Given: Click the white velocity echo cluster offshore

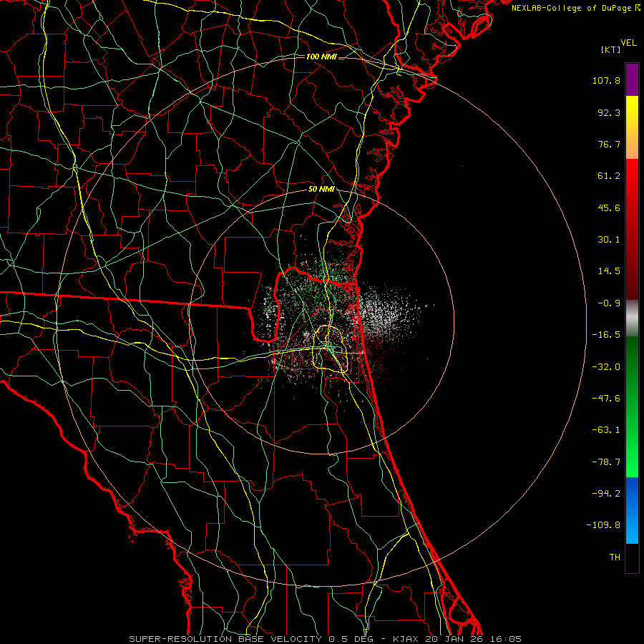Looking at the screenshot, I should [384, 314].
